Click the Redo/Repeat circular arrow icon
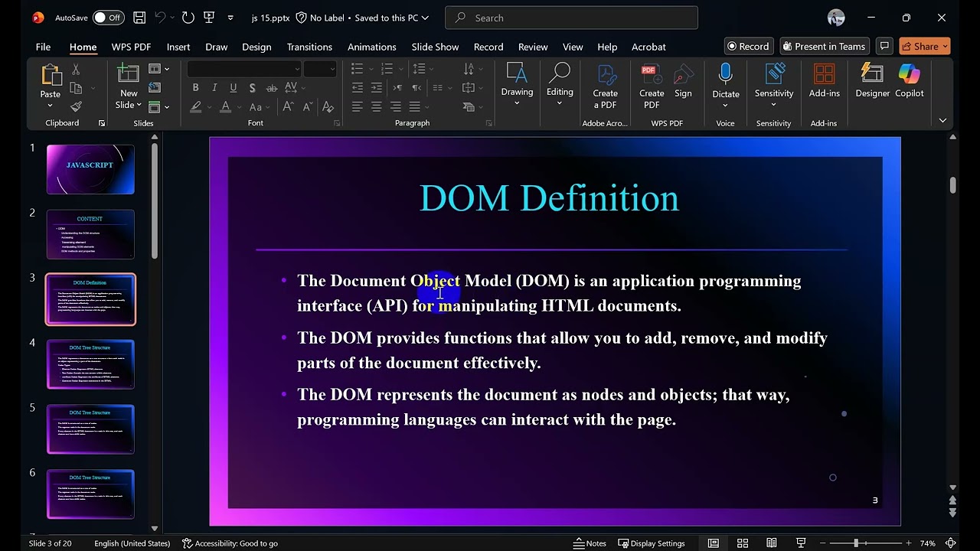This screenshot has width=980, height=551. click(x=188, y=18)
